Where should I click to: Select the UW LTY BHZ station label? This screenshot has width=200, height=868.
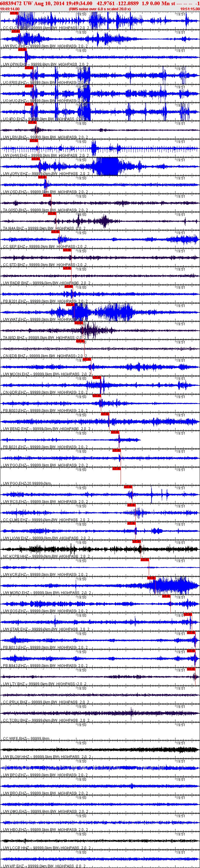pos(45,684)
